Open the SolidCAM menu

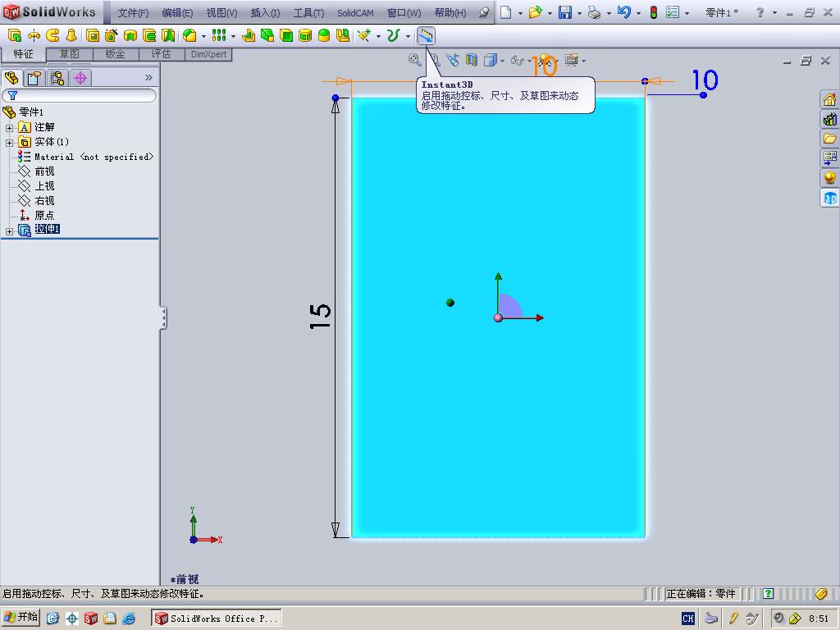coord(355,12)
